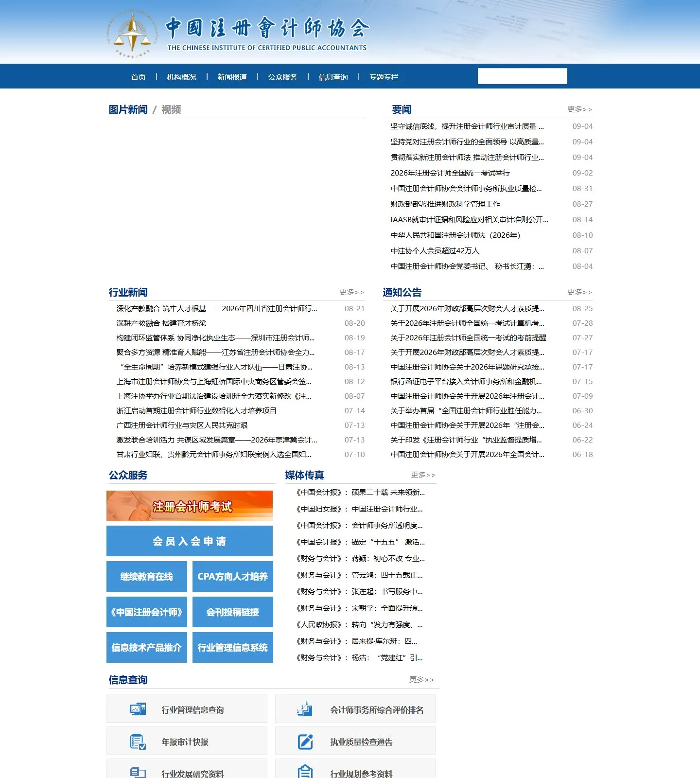Click the 信息技术产品推介 button
The image size is (700, 778).
[x=147, y=648]
